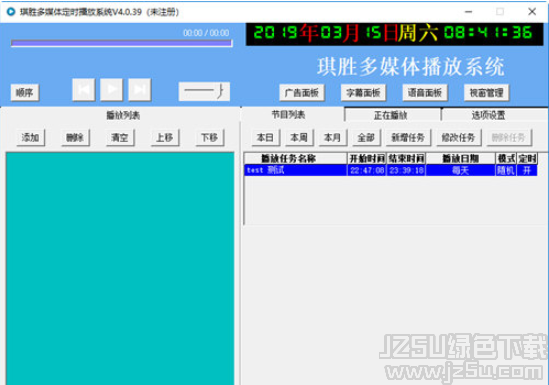Select the test 测试 task row
Viewport: 549px width, 385px height.
coord(391,170)
